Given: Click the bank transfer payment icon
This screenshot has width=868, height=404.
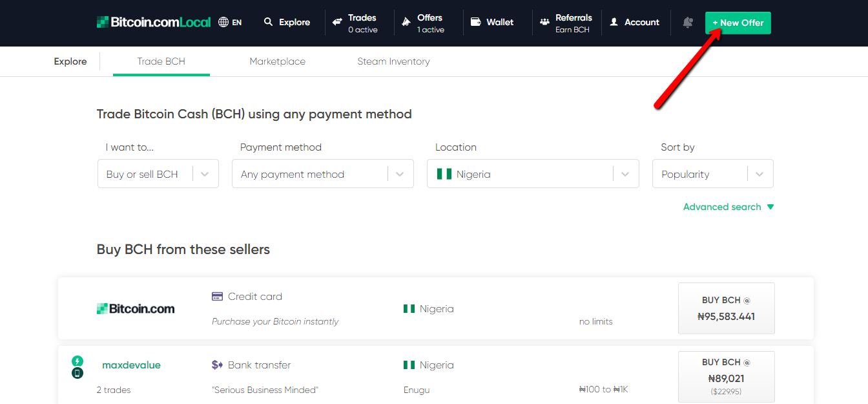Looking at the screenshot, I should 217,365.
